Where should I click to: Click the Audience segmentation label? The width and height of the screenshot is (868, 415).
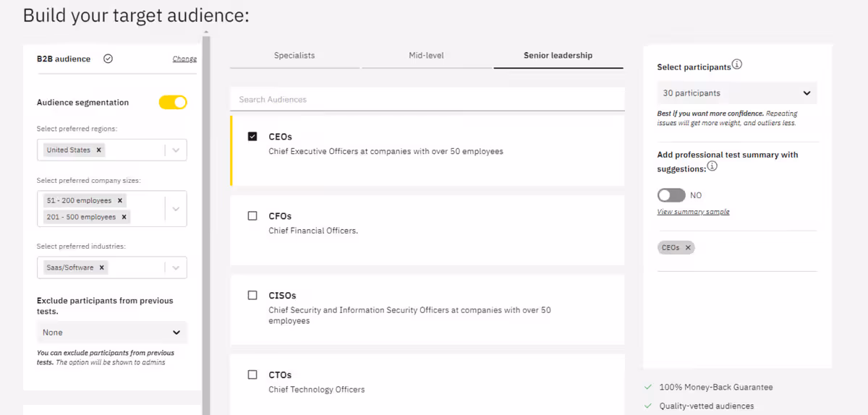[82, 103]
